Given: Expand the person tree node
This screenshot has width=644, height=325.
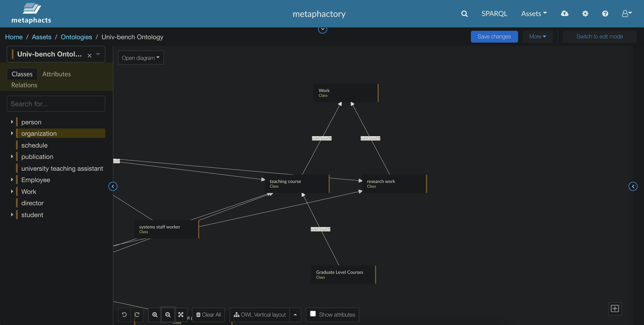Looking at the screenshot, I should click(12, 122).
